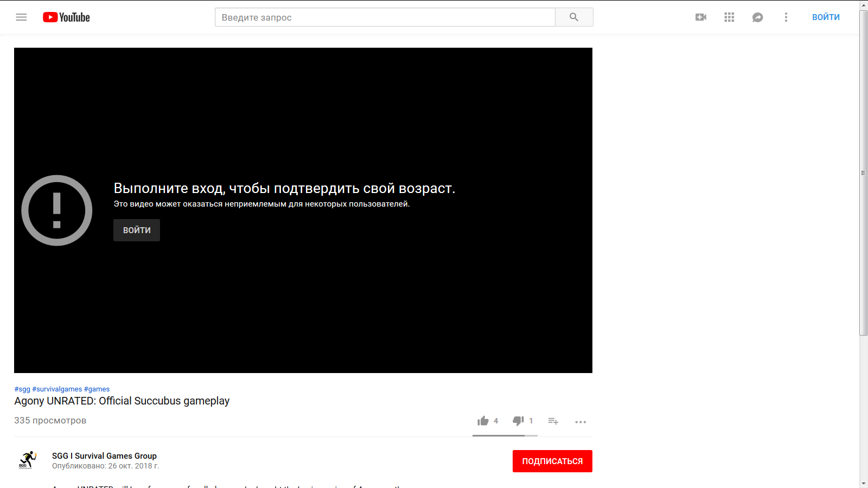
Task: Dislike the video with thumbs down
Action: click(518, 421)
